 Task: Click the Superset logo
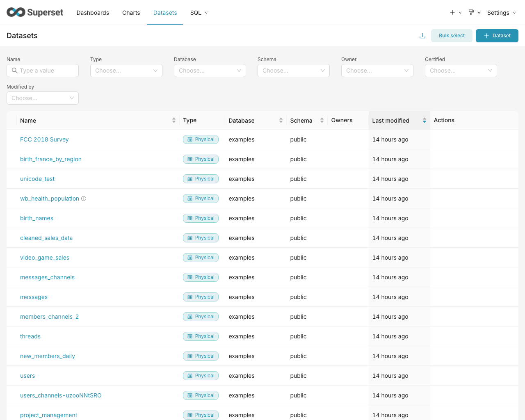pos(35,12)
